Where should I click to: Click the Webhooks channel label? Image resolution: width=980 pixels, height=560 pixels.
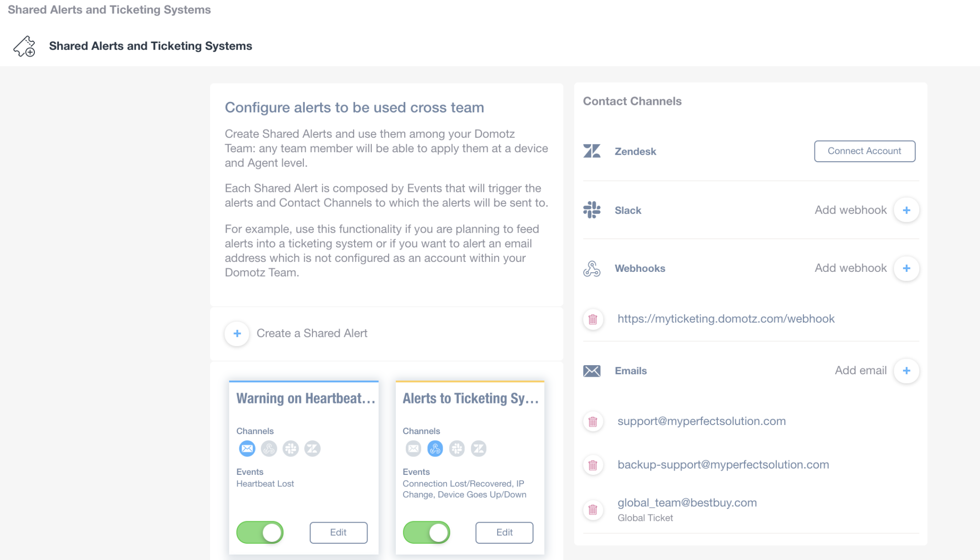(640, 269)
